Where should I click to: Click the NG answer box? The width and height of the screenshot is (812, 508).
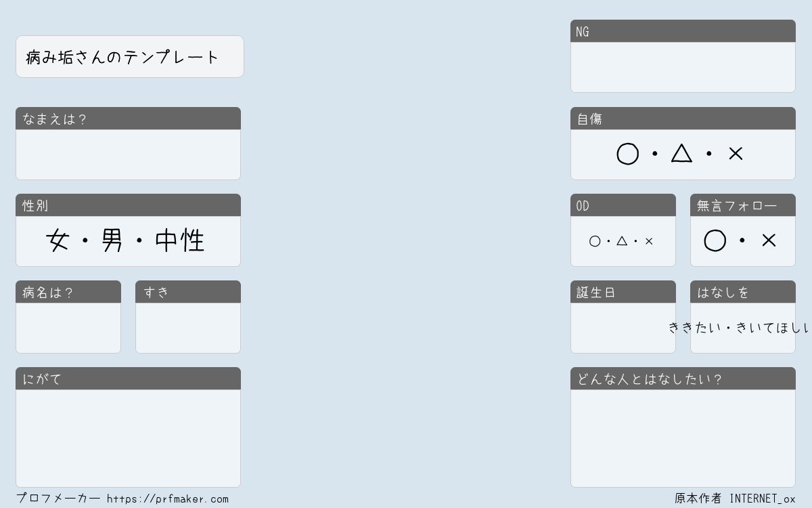point(683,67)
